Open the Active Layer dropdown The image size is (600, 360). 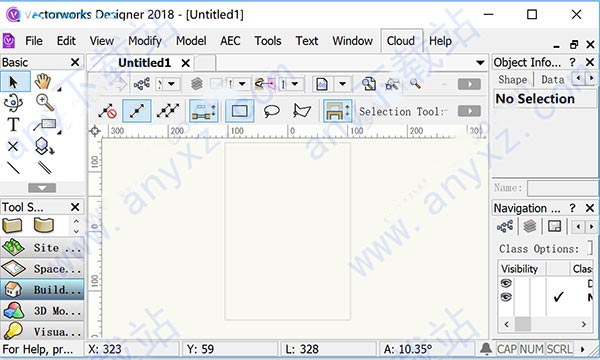[242, 84]
